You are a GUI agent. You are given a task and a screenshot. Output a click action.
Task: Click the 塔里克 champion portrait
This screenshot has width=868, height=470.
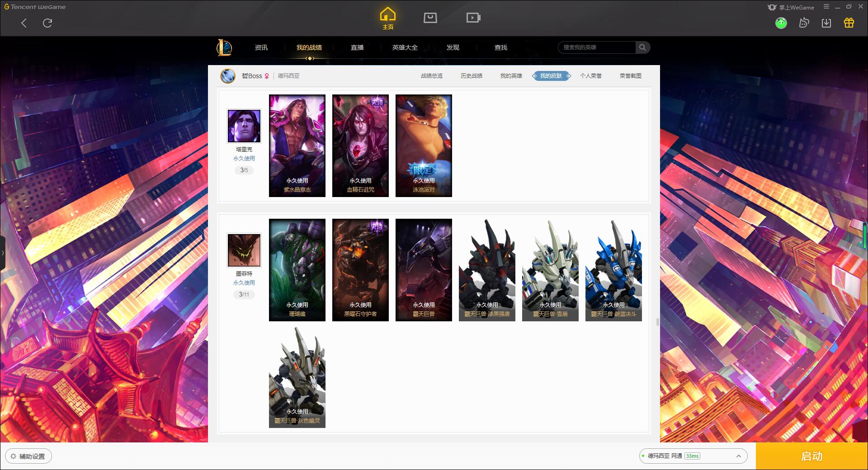[244, 126]
